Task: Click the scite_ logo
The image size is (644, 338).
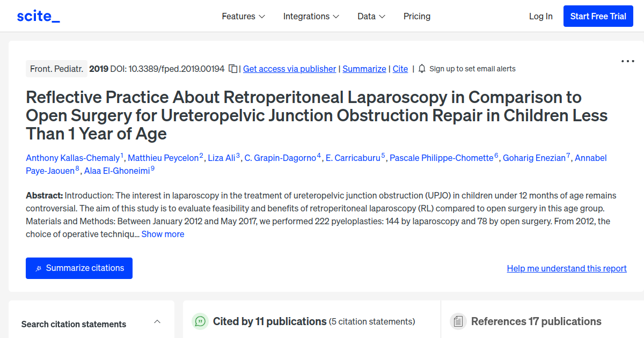Action: point(38,16)
